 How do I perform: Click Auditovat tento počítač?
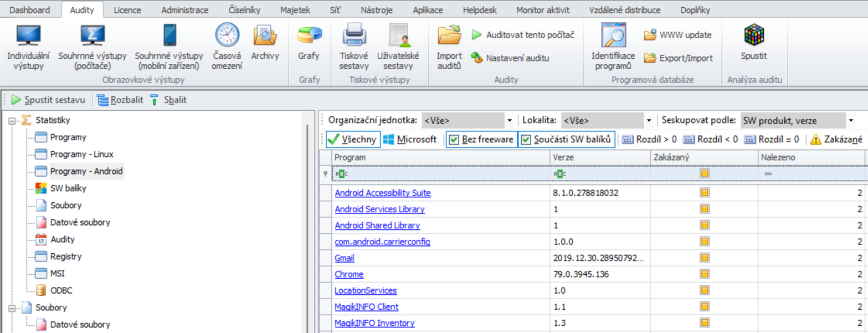point(522,35)
